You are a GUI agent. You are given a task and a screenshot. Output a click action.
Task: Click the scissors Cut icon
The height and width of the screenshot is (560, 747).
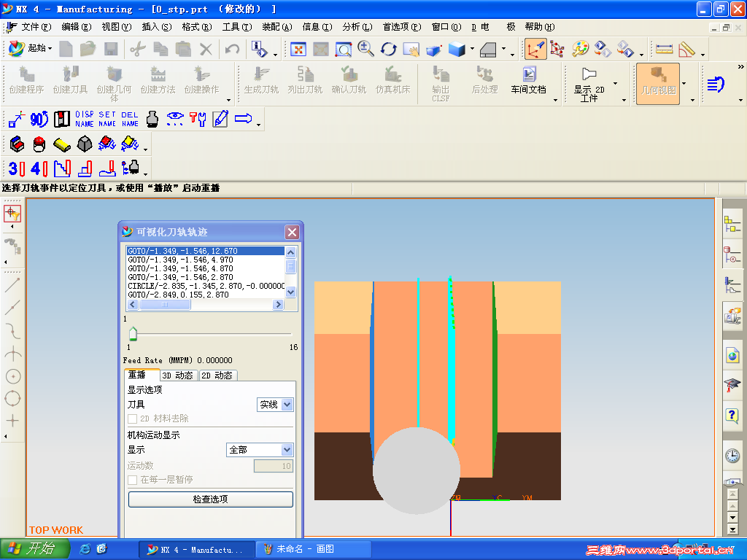(138, 49)
